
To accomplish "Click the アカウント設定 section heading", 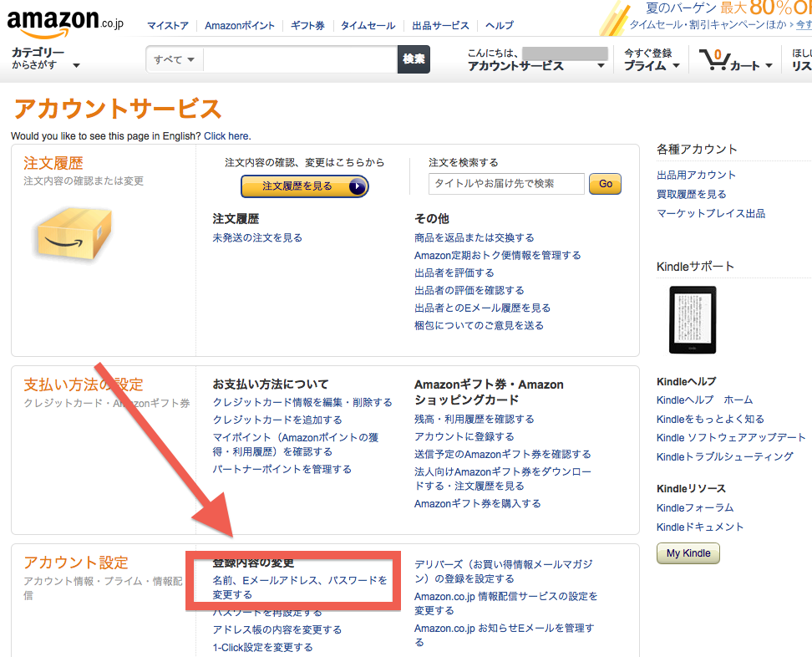I will coord(76,563).
